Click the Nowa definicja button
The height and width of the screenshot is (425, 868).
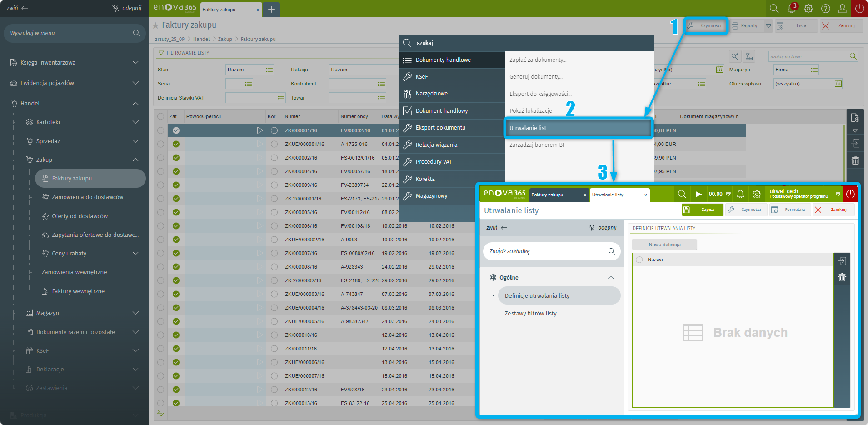[x=664, y=245]
